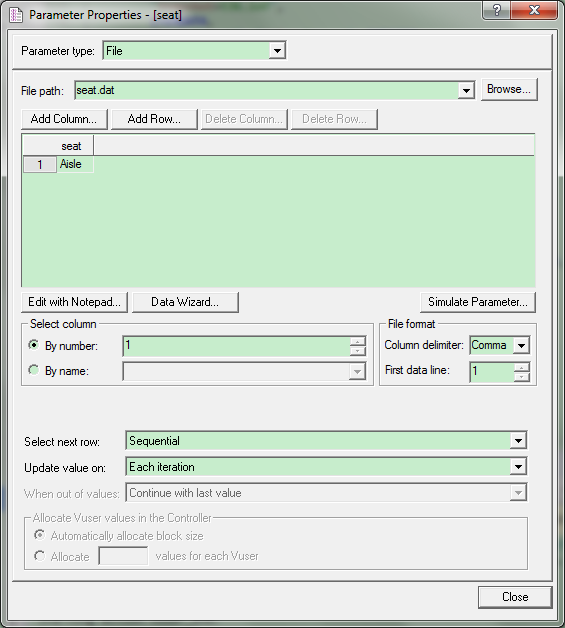Expand the File path dropdown arrow
Screen dimensions: 565x628
click(466, 91)
